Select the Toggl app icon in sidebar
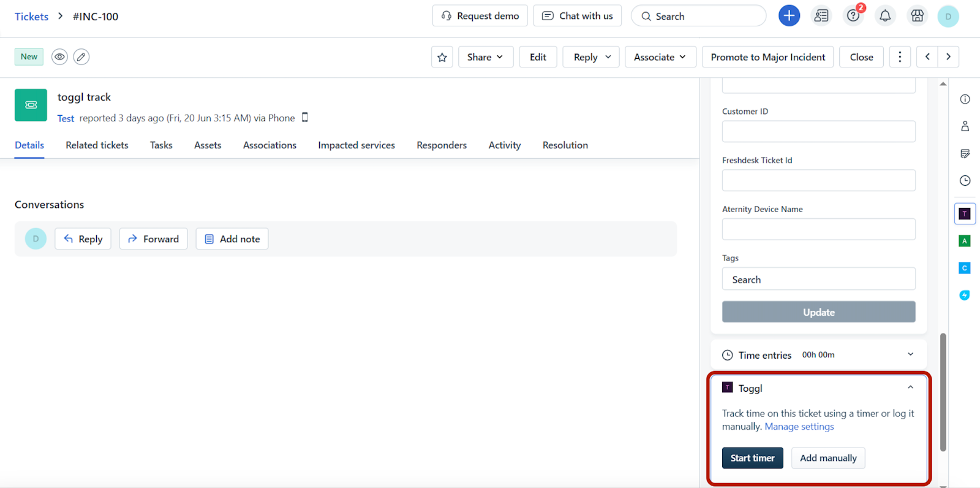 (965, 214)
